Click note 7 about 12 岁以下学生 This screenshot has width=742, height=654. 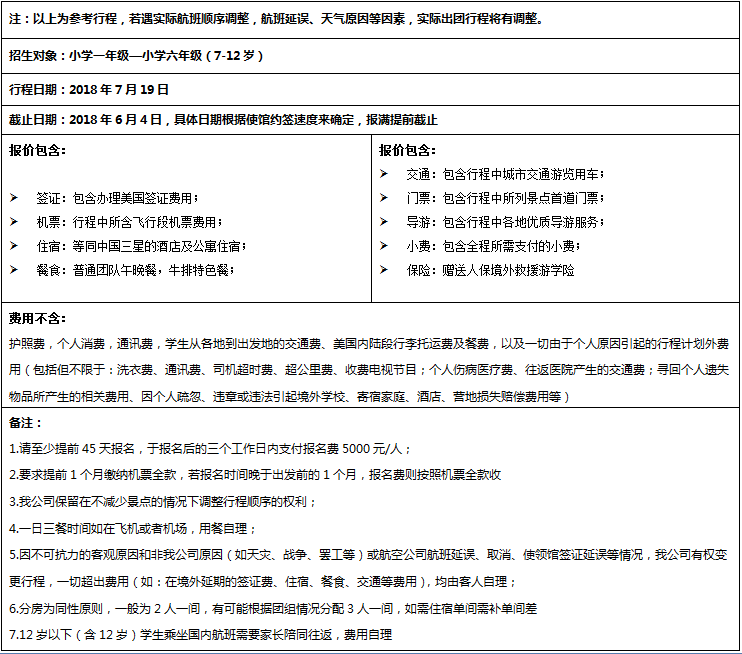point(201,635)
